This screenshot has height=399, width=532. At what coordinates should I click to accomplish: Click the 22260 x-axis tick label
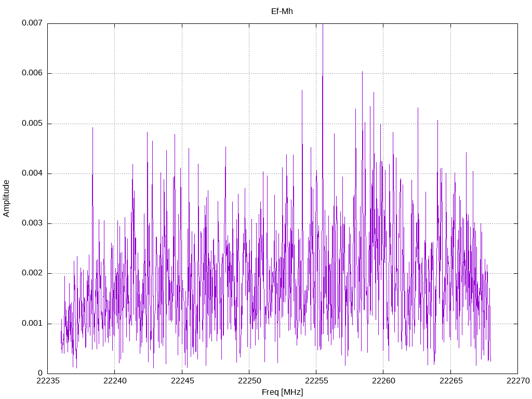pyautogui.click(x=383, y=381)
